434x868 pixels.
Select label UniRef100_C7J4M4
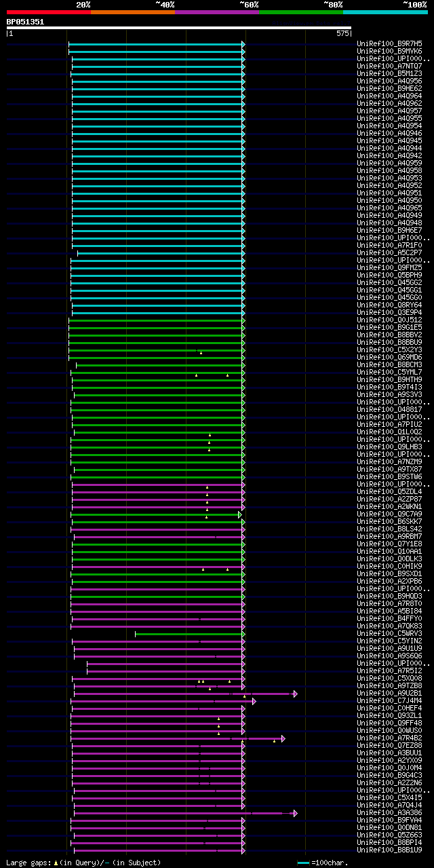[x=389, y=701]
